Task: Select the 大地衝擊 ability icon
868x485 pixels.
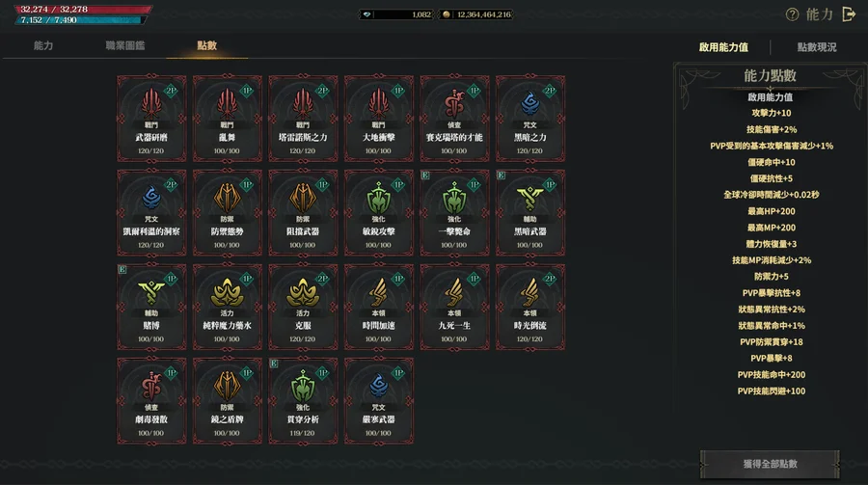Action: pos(379,103)
